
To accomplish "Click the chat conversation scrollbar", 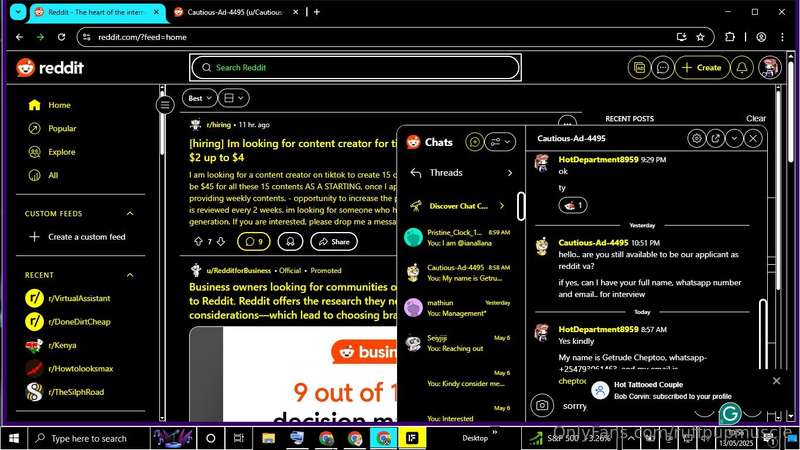I will pyautogui.click(x=763, y=334).
